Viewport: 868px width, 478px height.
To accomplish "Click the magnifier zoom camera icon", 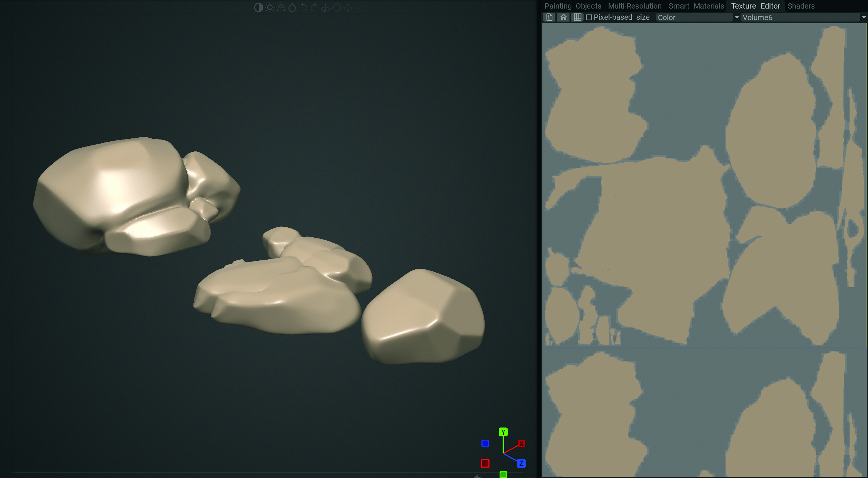I will (x=358, y=7).
